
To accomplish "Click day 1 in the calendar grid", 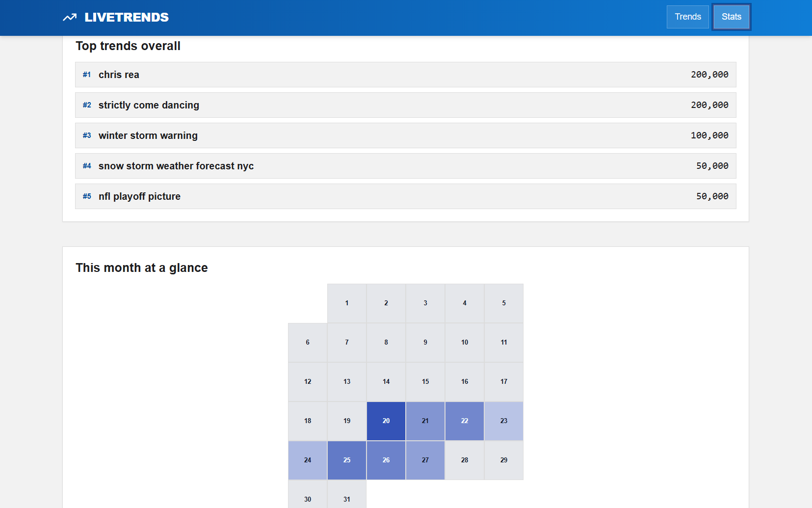I will pos(346,303).
